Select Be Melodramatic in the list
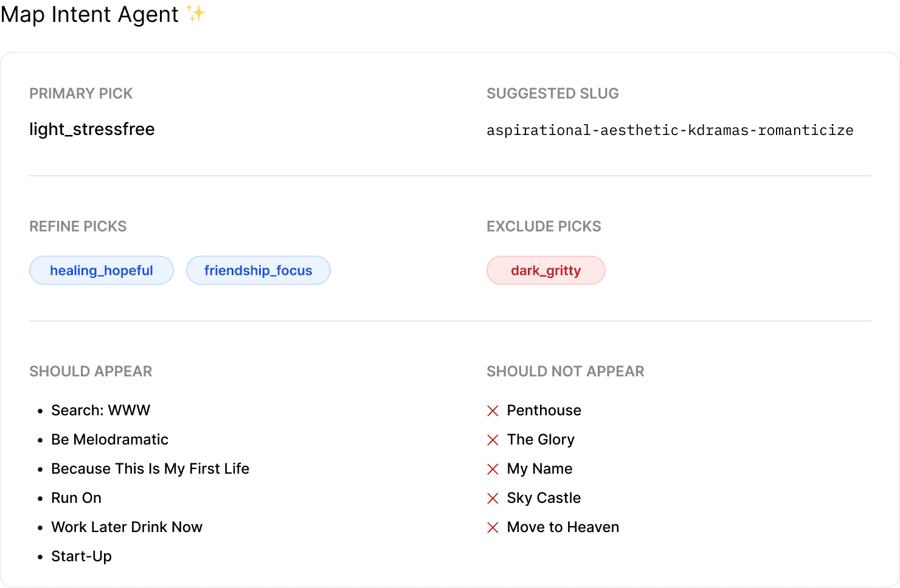The image size is (900, 588). click(109, 440)
